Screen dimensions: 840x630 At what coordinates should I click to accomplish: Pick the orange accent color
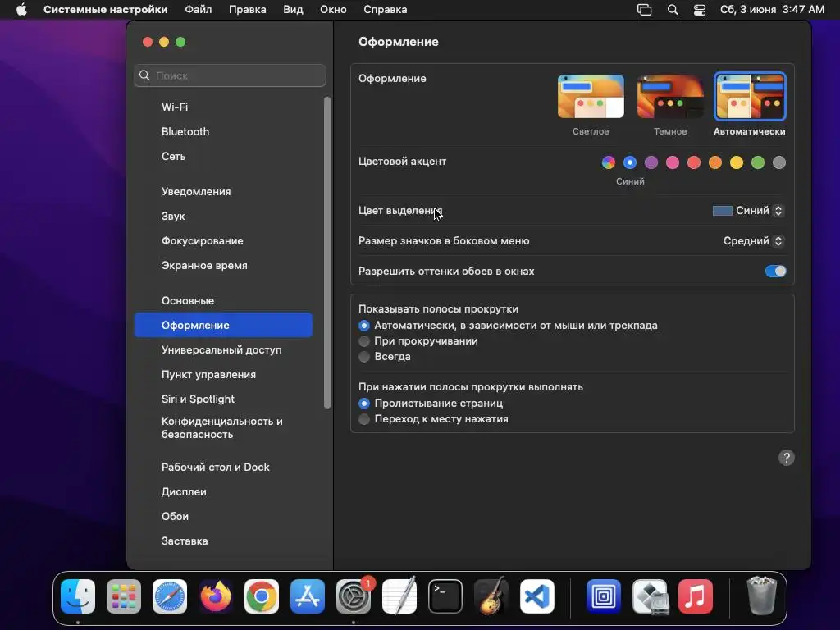click(715, 162)
